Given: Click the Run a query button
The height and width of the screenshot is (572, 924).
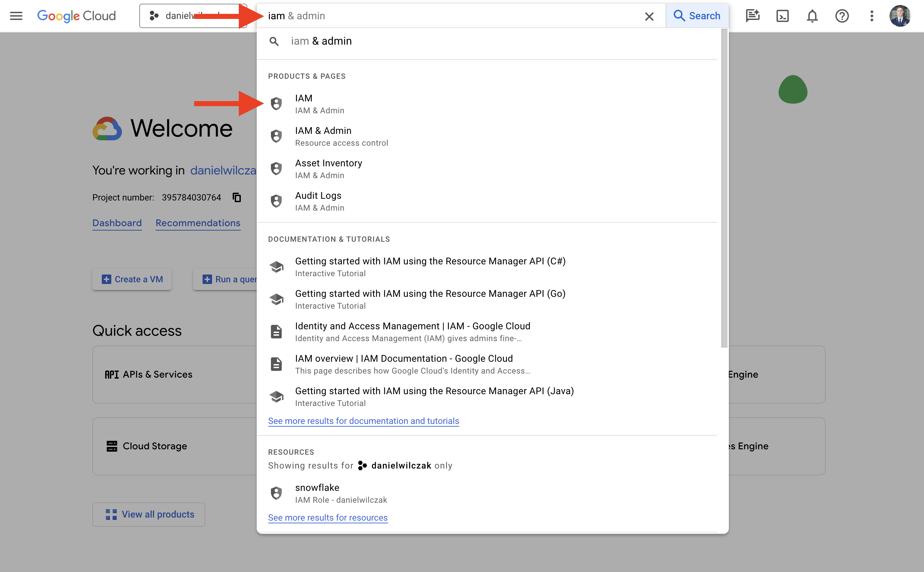Looking at the screenshot, I should coord(226,279).
